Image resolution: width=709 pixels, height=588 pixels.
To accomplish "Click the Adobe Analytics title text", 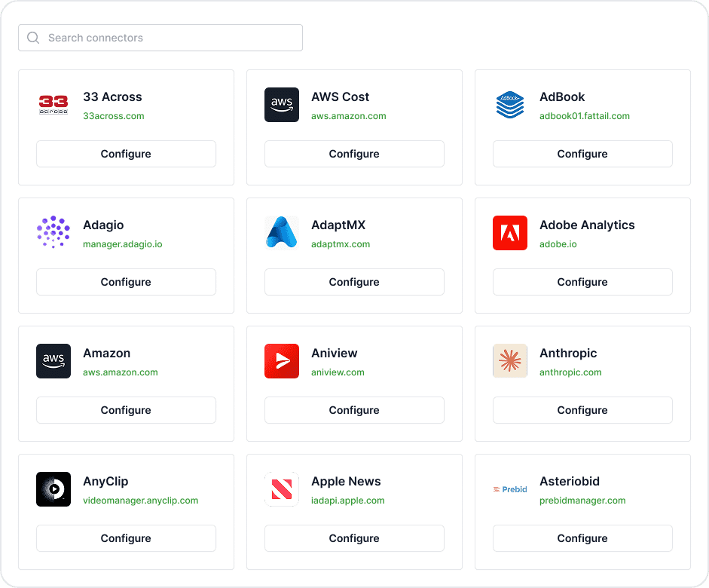I will 587,225.
